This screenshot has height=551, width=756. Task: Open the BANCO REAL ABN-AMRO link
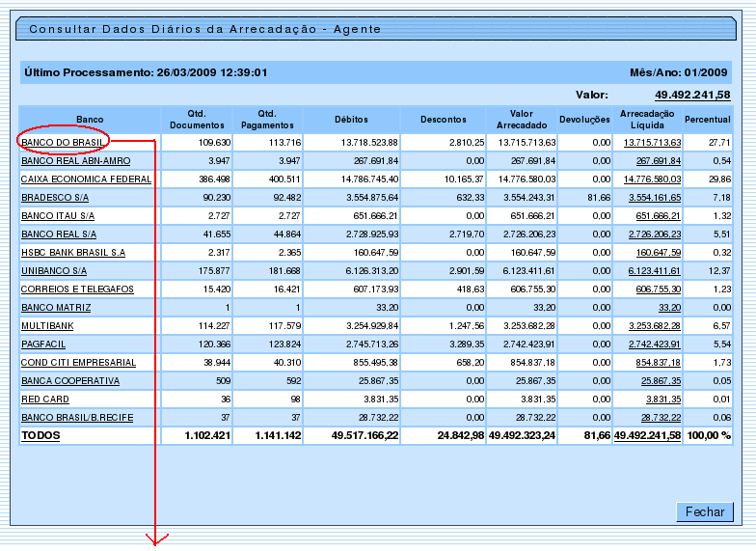75,161
